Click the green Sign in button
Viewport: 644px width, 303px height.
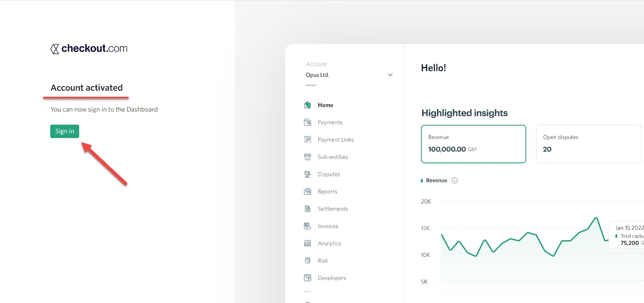[64, 131]
